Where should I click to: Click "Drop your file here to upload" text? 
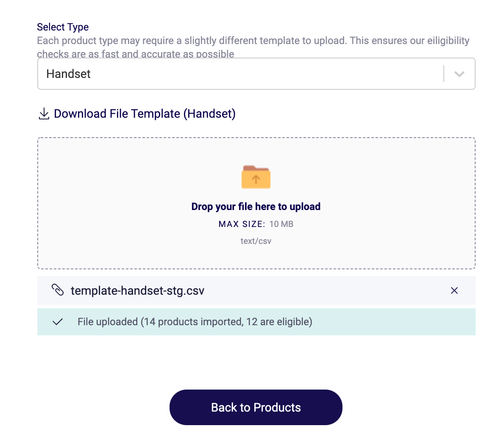tap(256, 207)
